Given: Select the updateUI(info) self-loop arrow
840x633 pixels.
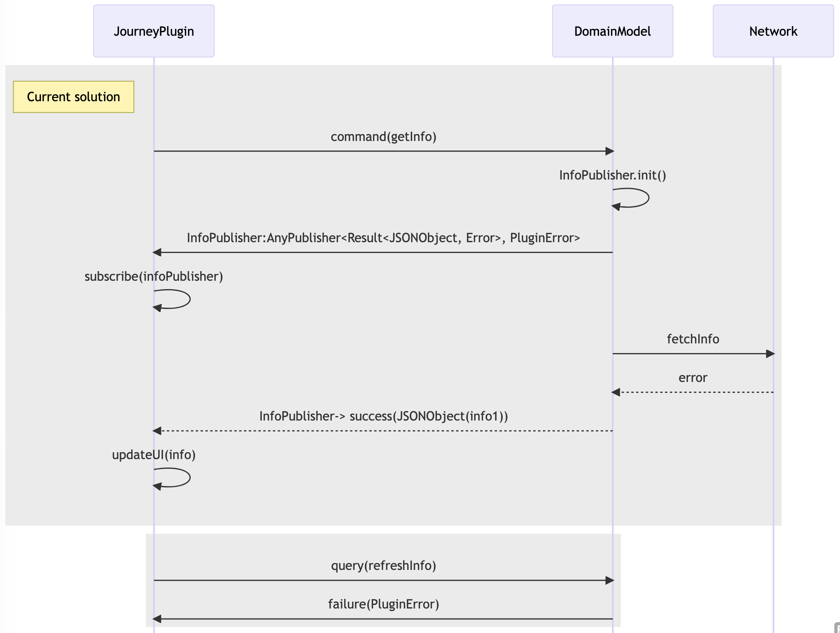Looking at the screenshot, I should coord(173,478).
